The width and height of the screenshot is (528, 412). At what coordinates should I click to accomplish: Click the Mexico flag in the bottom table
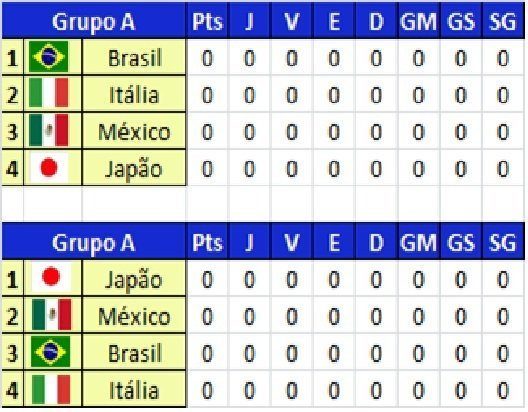52,314
